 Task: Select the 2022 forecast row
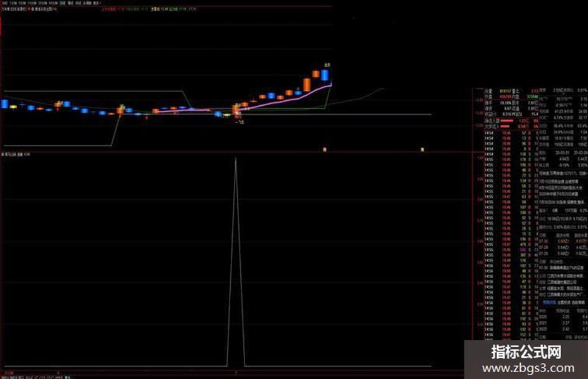coord(563,329)
